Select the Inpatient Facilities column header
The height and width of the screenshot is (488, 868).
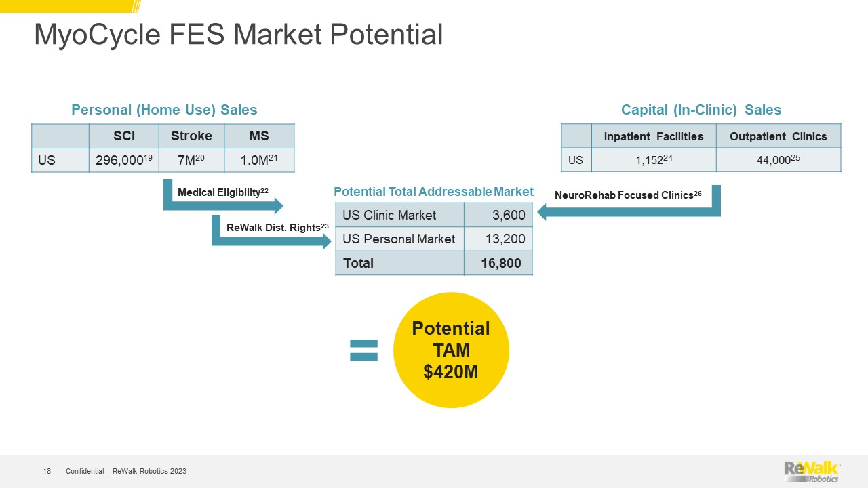coord(654,136)
